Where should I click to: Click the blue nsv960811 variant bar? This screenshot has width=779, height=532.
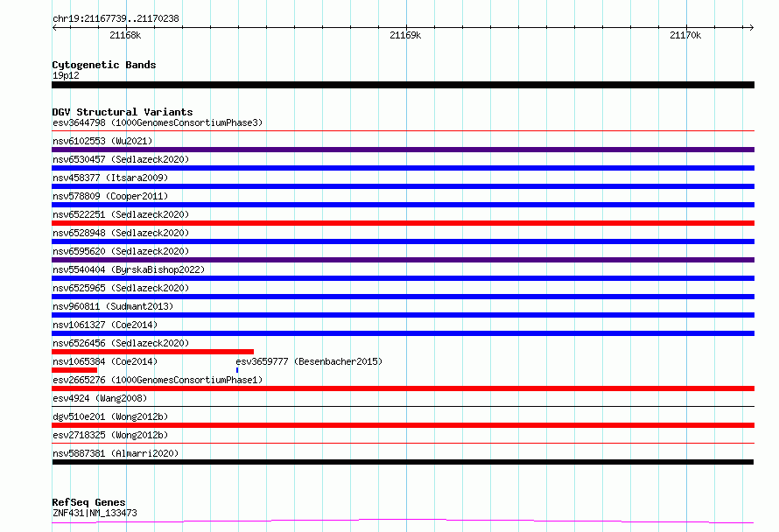403,315
